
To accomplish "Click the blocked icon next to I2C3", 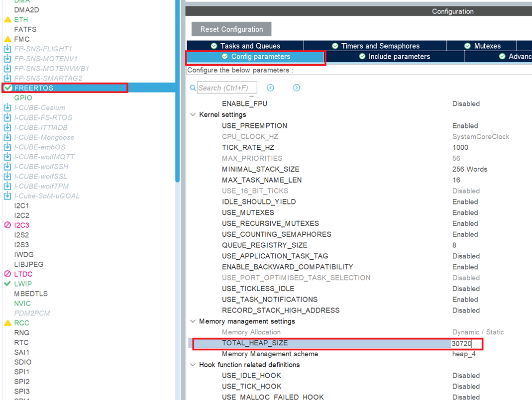I will click(x=7, y=225).
